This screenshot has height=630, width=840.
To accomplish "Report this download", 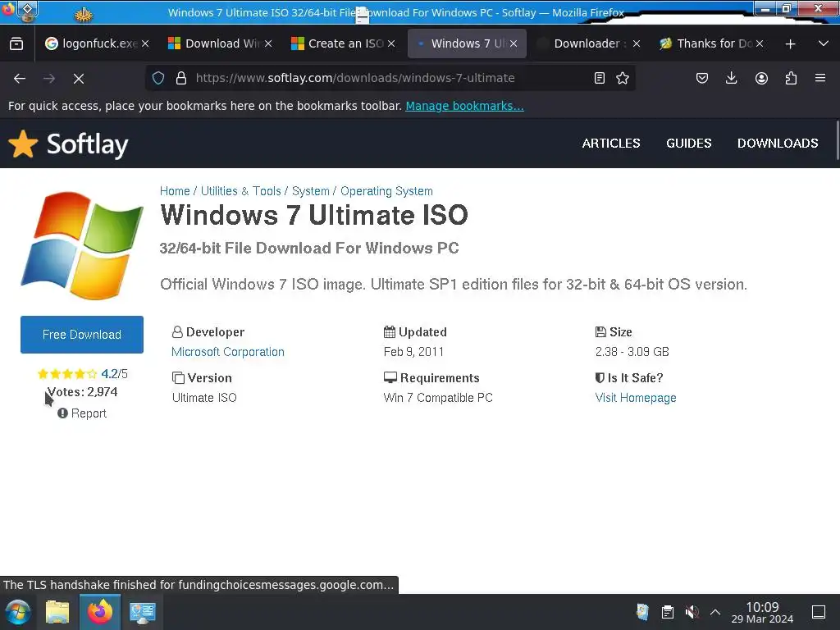I will [82, 413].
